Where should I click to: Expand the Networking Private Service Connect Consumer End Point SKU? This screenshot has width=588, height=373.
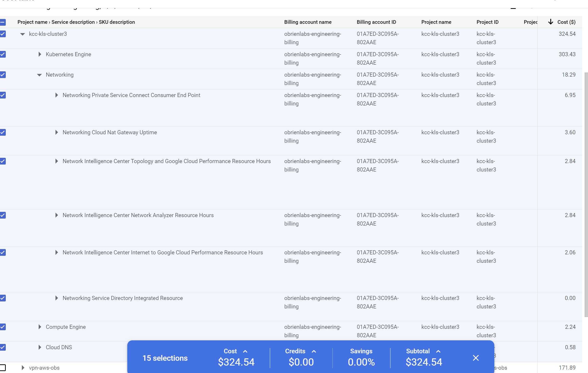[57, 95]
